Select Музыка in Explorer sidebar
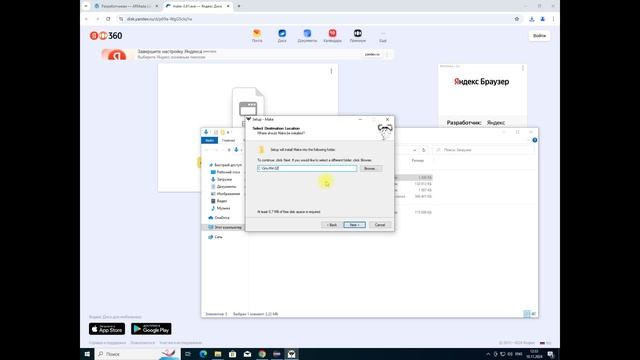 tap(222, 209)
